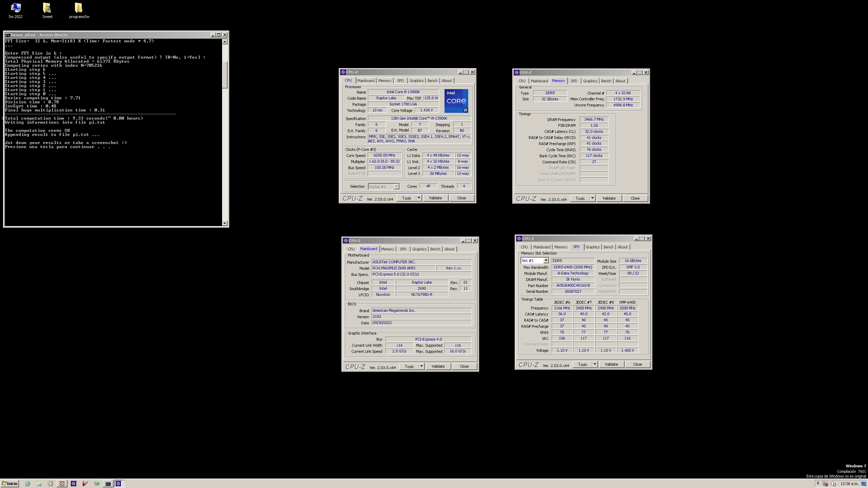
Task: Click Validate in the SPD-tab CPU-Z window
Action: [x=611, y=364]
